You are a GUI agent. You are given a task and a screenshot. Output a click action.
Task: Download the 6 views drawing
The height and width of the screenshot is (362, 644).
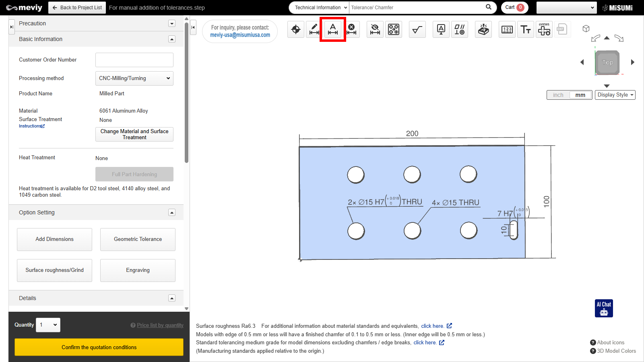[544, 29]
